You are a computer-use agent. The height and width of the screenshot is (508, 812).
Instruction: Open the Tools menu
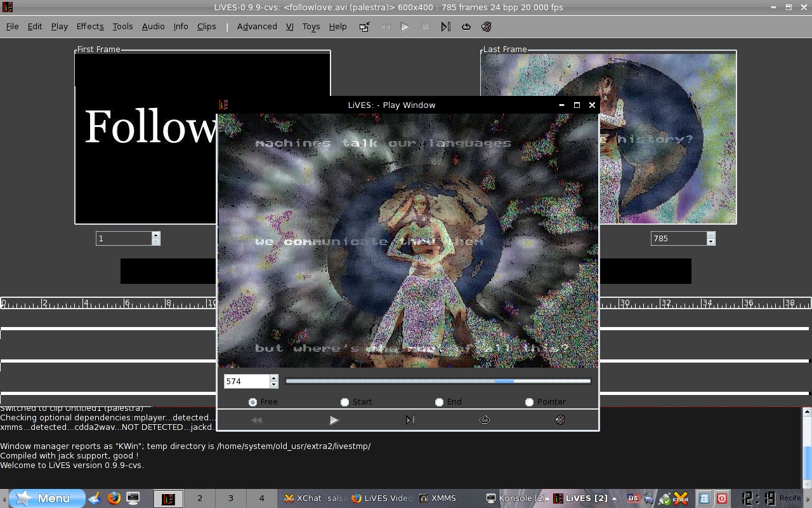point(122,27)
